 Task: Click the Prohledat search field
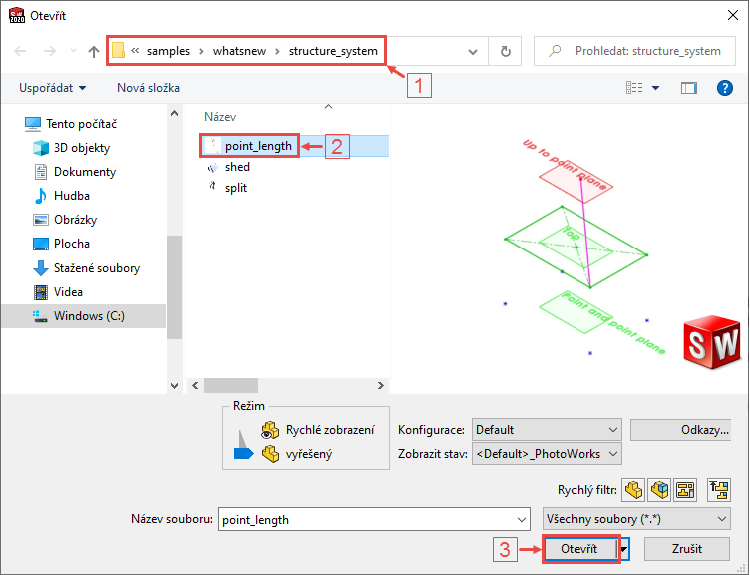coord(635,51)
